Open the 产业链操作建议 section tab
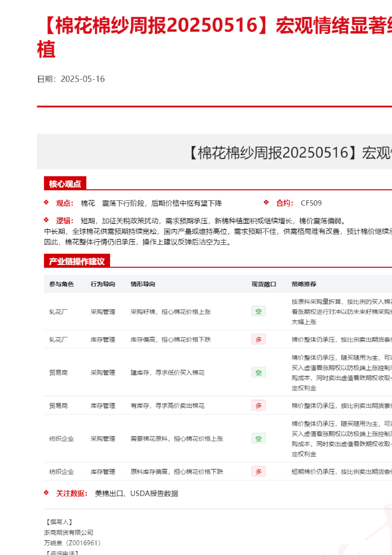This screenshot has height=555, width=392. click(77, 261)
